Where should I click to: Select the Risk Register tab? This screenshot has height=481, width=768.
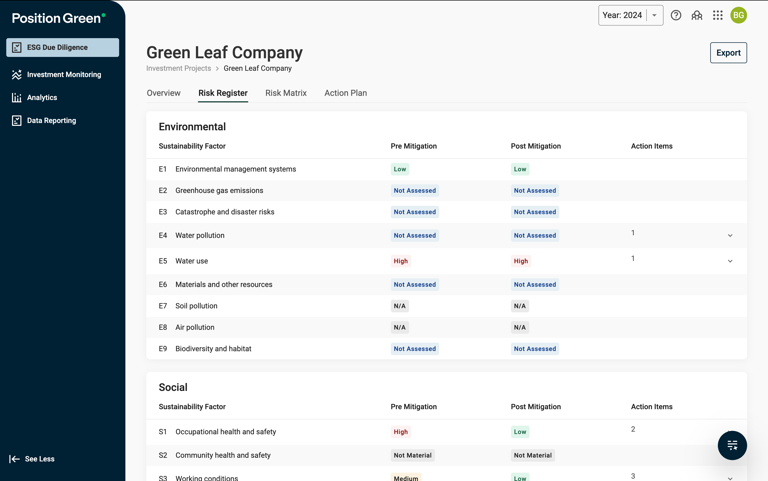pos(223,93)
